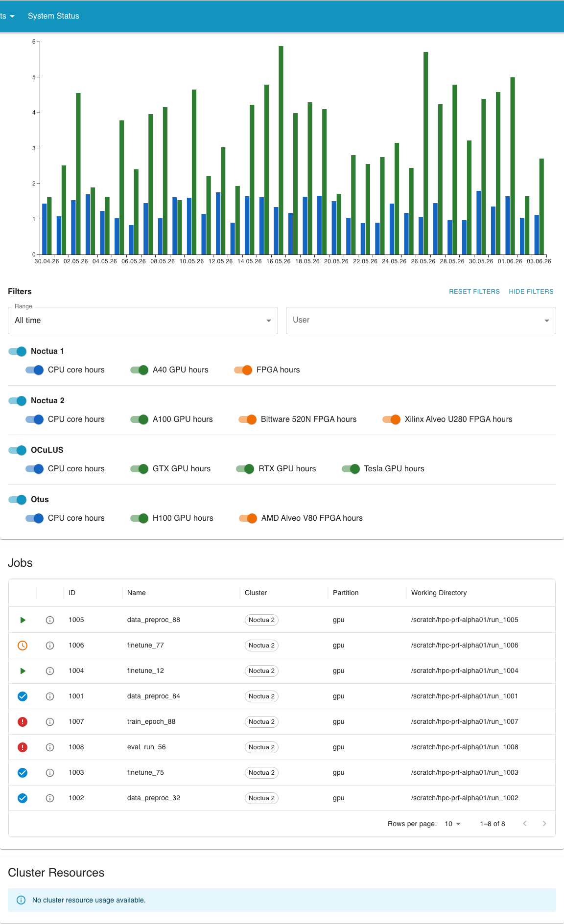Go to next jobs page arrow
This screenshot has width=564, height=924.
544,824
